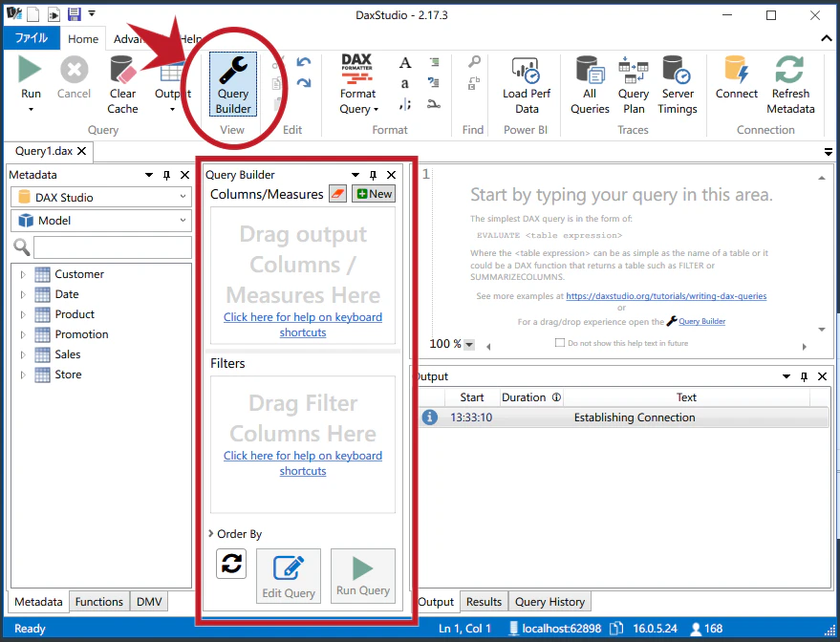840x642 pixels.
Task: Expand the Order By section
Action: (210, 533)
